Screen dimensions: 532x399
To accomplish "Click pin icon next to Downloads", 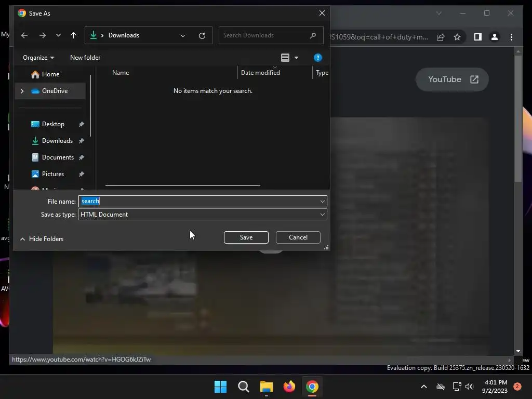I will [x=82, y=141].
